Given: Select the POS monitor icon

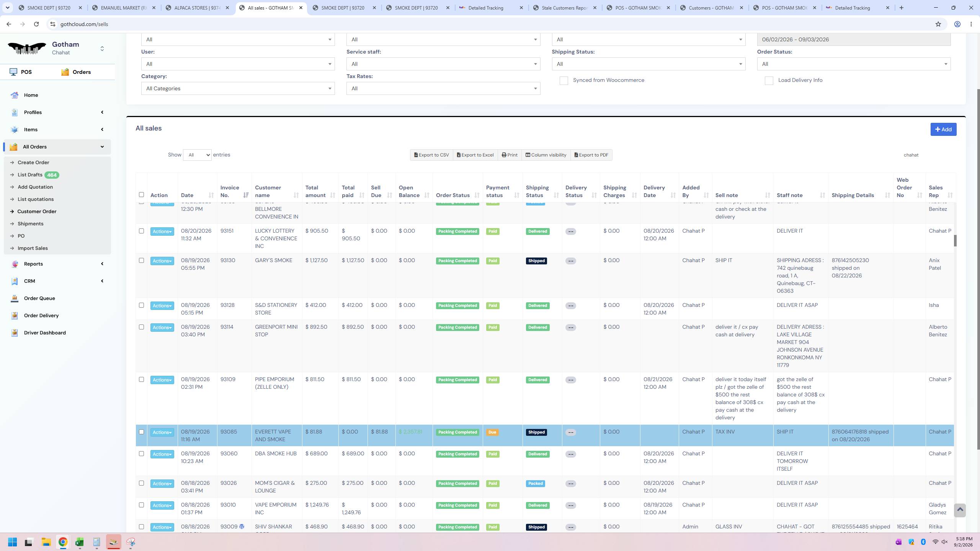Looking at the screenshot, I should pyautogui.click(x=13, y=72).
